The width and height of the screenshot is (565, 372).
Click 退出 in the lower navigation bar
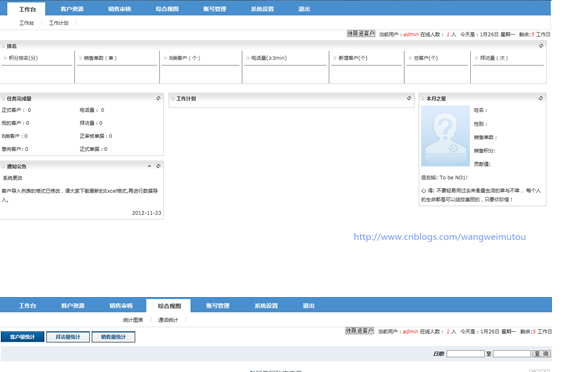pos(309,306)
